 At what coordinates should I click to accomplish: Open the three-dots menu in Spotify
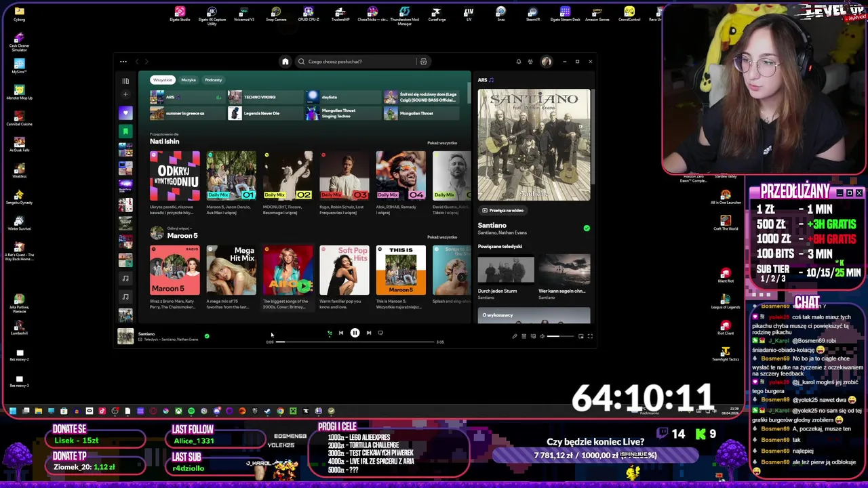pyautogui.click(x=123, y=62)
